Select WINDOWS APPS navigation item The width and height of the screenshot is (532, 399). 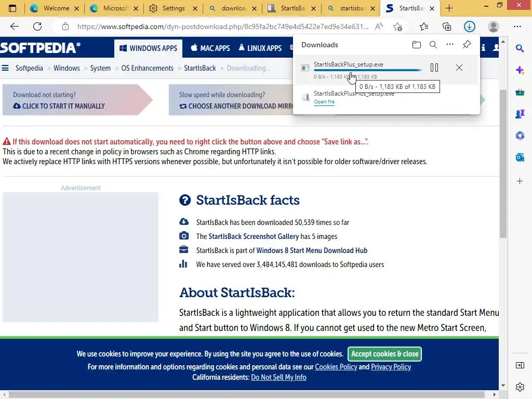pos(148,48)
